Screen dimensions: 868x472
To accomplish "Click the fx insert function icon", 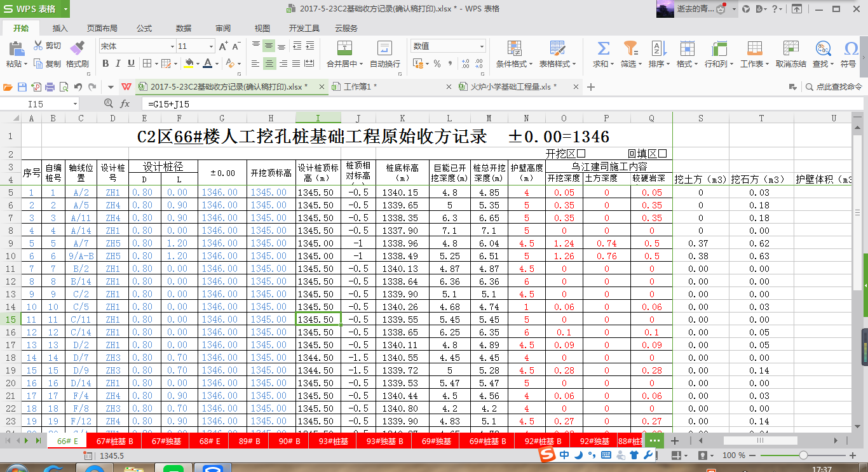I will (125, 104).
